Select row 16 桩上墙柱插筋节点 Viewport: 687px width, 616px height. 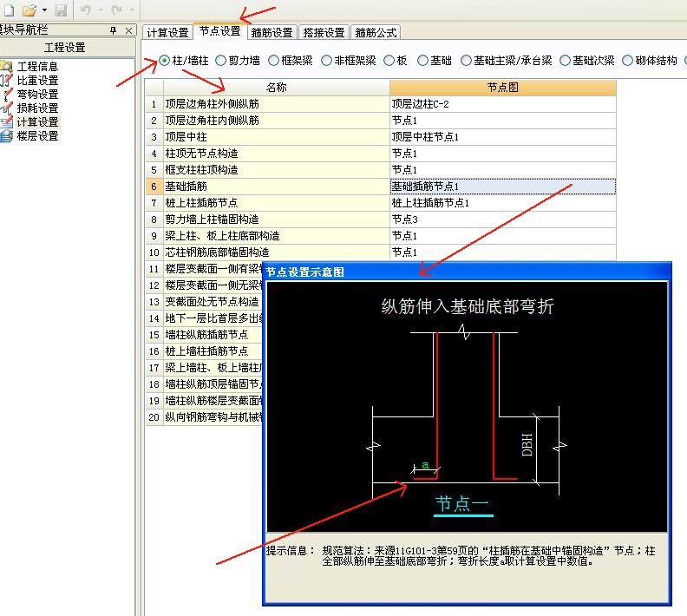pyautogui.click(x=213, y=351)
